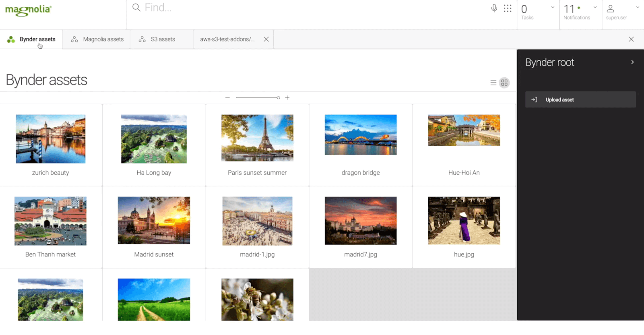The height and width of the screenshot is (335, 644).
Task: Select the Paris sunset summer thumbnail
Action: point(257,138)
